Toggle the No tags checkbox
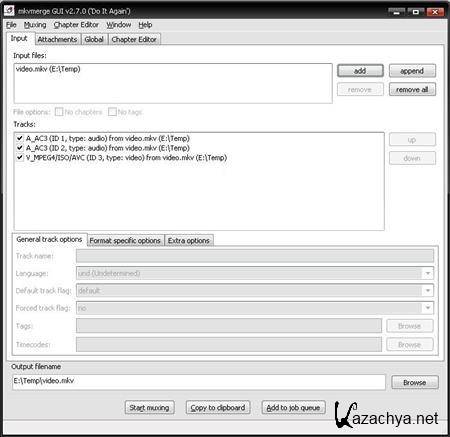Viewport: 450px width, 437px height. [112, 112]
